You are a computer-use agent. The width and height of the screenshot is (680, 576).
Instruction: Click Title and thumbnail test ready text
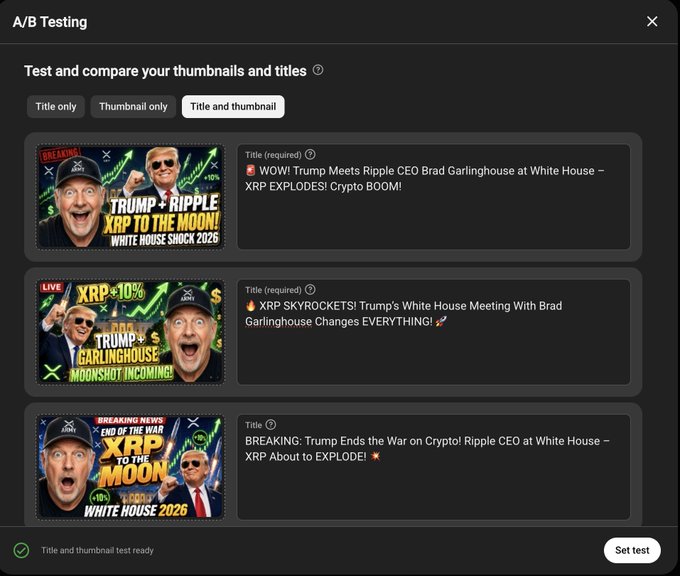coord(97,550)
